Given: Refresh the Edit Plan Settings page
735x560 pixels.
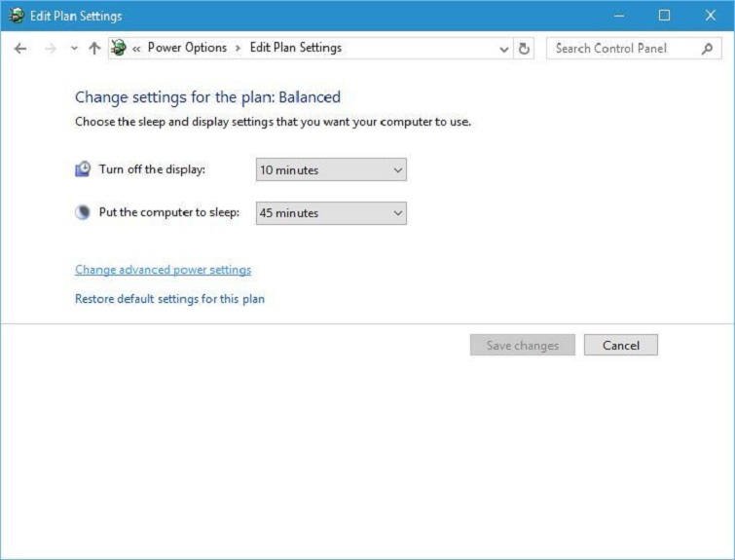Looking at the screenshot, I should (x=525, y=49).
